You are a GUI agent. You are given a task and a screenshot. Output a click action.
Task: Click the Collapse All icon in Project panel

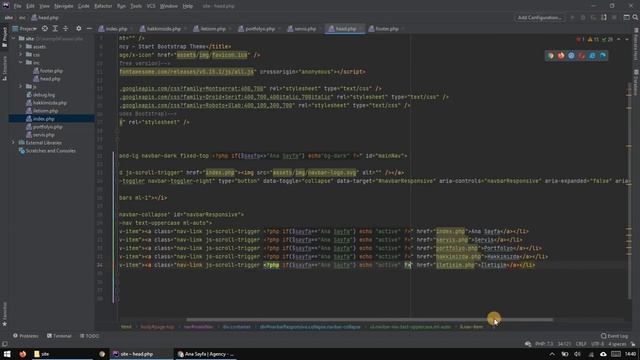pyautogui.click(x=66, y=29)
